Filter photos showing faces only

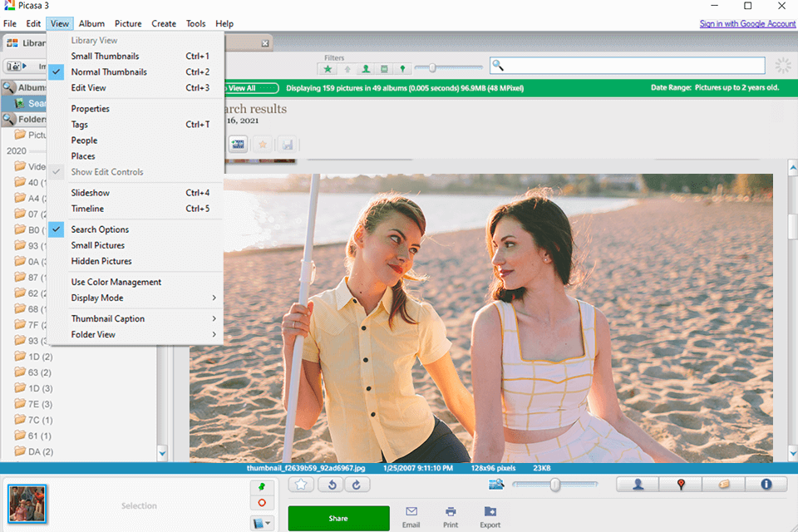(366, 69)
